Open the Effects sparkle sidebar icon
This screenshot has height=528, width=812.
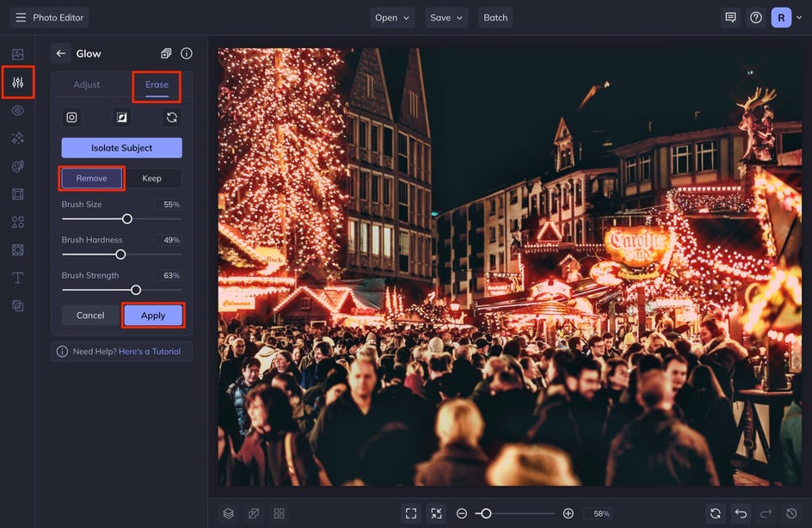tap(17, 138)
